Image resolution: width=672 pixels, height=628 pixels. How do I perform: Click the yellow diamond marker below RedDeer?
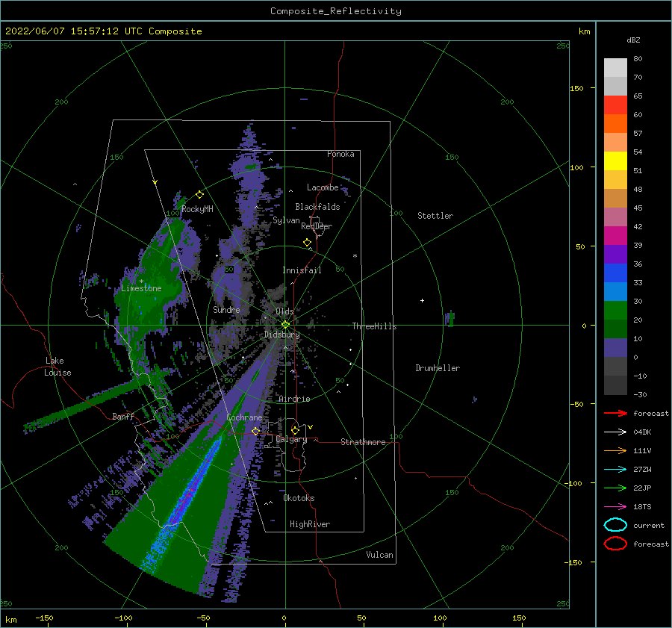pyautogui.click(x=308, y=242)
